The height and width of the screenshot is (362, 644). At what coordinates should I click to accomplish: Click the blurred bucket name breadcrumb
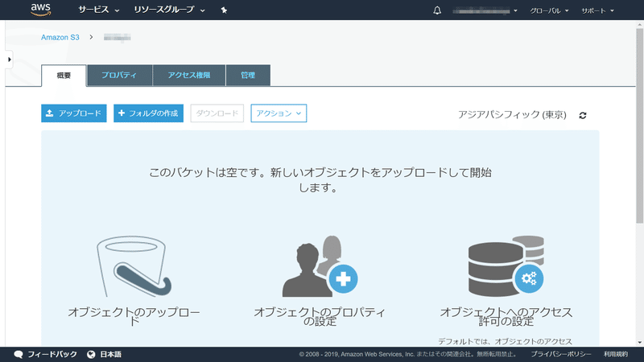click(117, 38)
